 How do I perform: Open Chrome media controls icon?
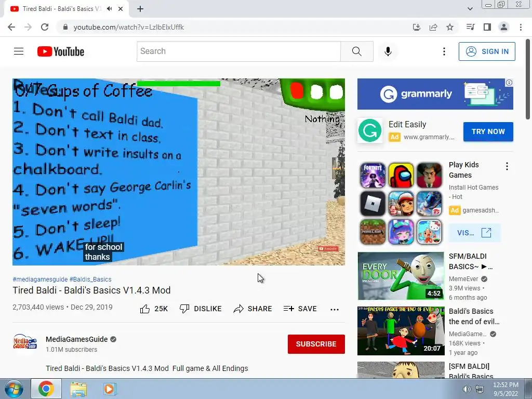click(470, 27)
